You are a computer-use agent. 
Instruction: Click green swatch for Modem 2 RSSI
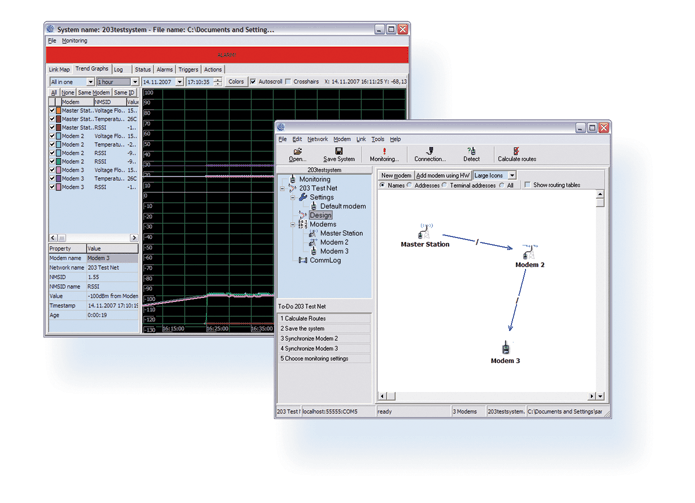59,162
